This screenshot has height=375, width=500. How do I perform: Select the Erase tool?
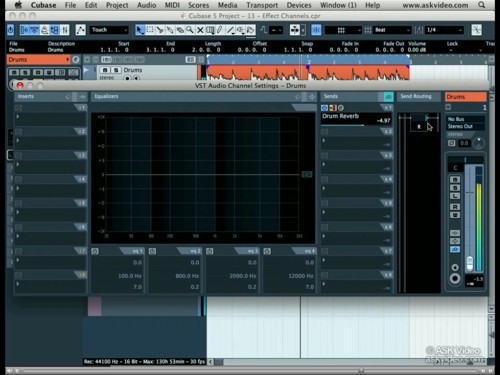[180, 30]
